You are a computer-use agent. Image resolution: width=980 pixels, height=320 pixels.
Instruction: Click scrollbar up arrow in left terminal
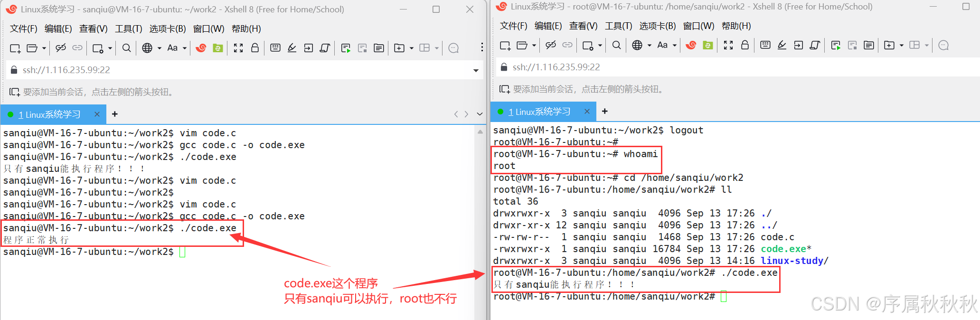click(x=480, y=132)
